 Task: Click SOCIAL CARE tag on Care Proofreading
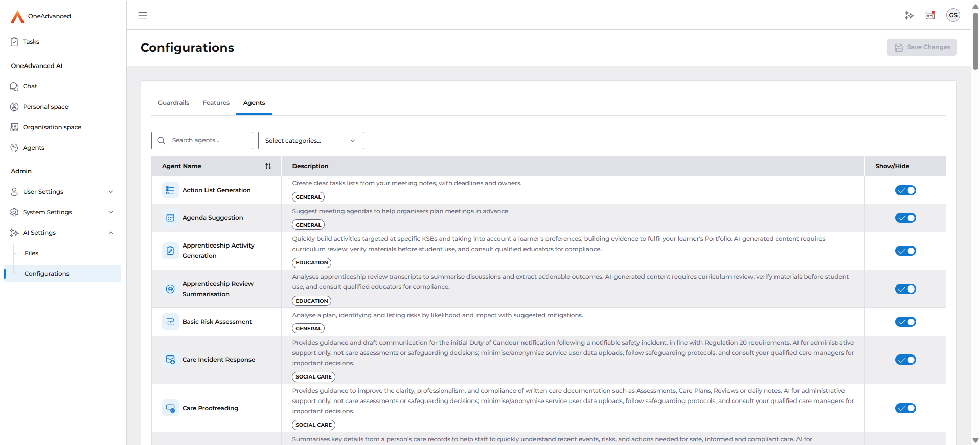point(313,425)
